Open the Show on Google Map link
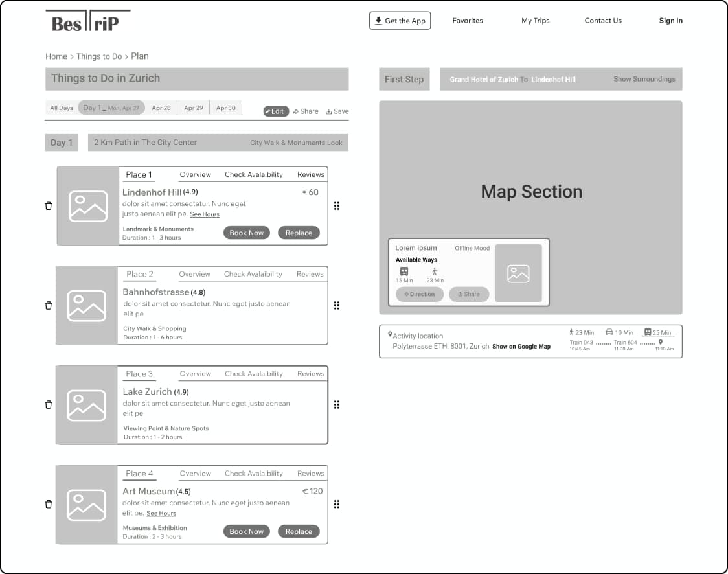This screenshot has height=574, width=728. coord(521,347)
